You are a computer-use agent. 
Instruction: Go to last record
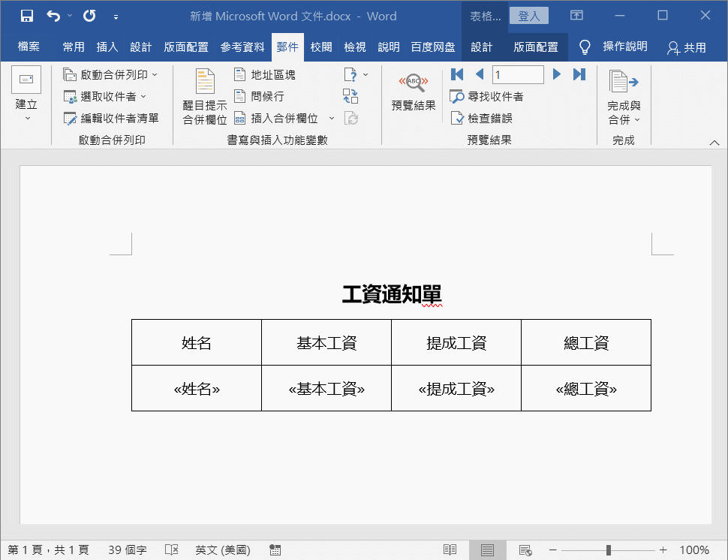[x=579, y=74]
